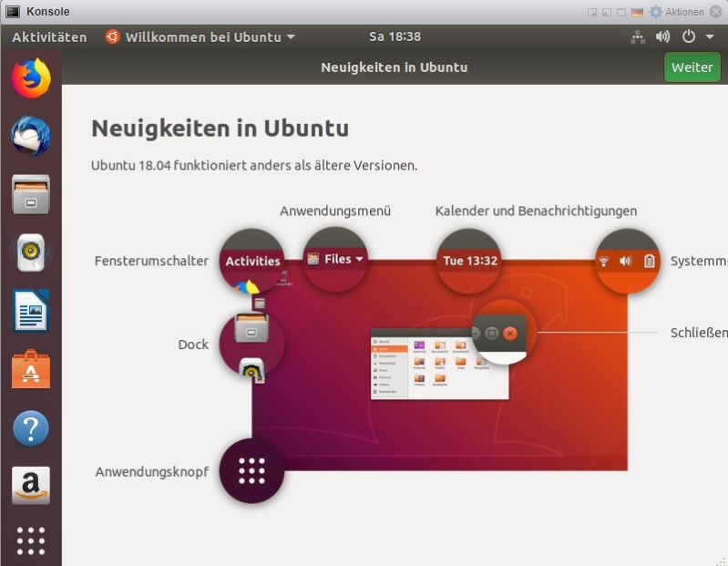
Task: Click the window resize grip at bottom right
Action: tap(721, 561)
